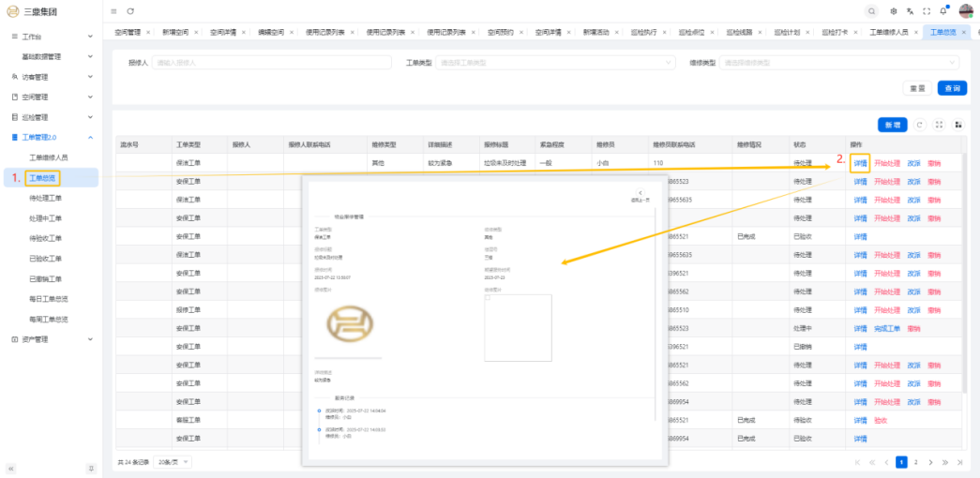980x478 pixels.
Task: Select 待处理工单 in the sidebar
Action: coord(46,198)
